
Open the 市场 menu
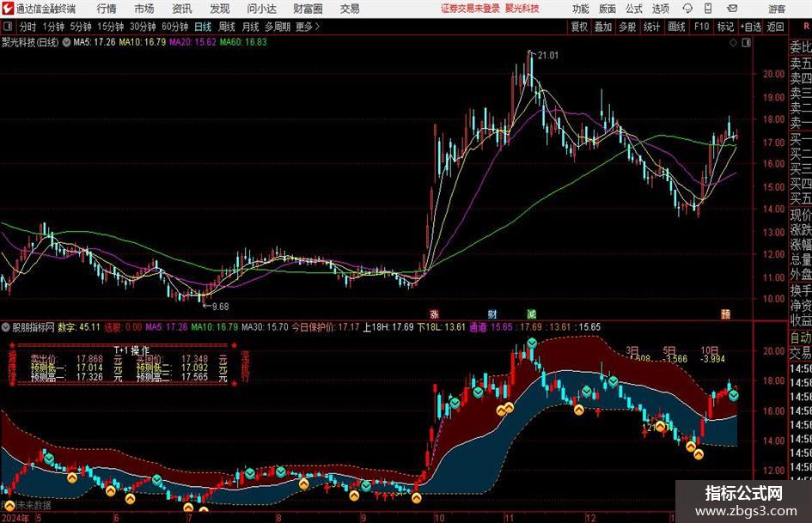pos(144,9)
